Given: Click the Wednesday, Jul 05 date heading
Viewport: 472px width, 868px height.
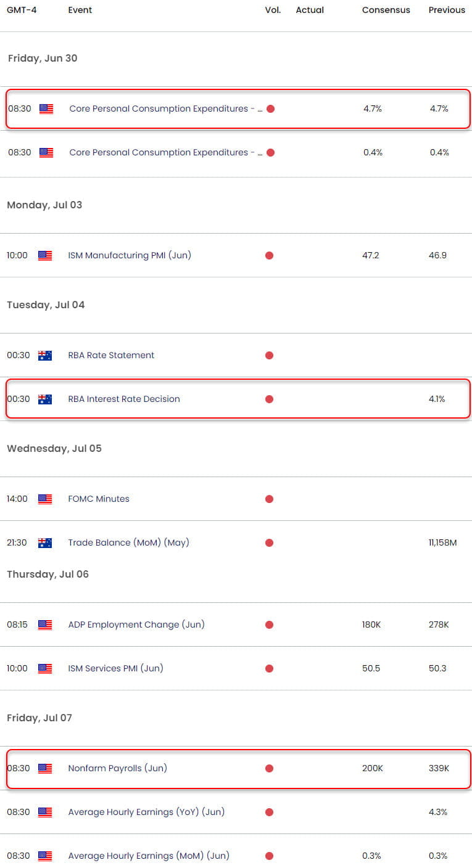Looking at the screenshot, I should (54, 449).
